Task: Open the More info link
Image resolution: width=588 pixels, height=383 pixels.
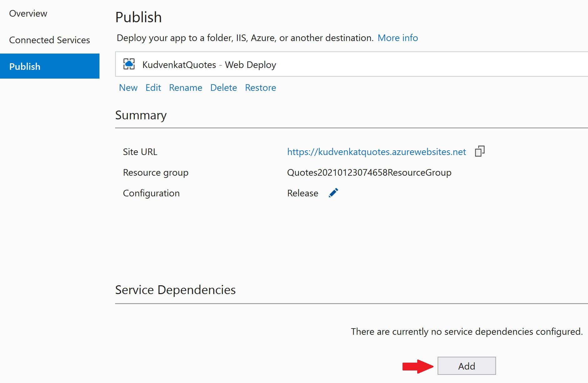Action: pyautogui.click(x=398, y=38)
